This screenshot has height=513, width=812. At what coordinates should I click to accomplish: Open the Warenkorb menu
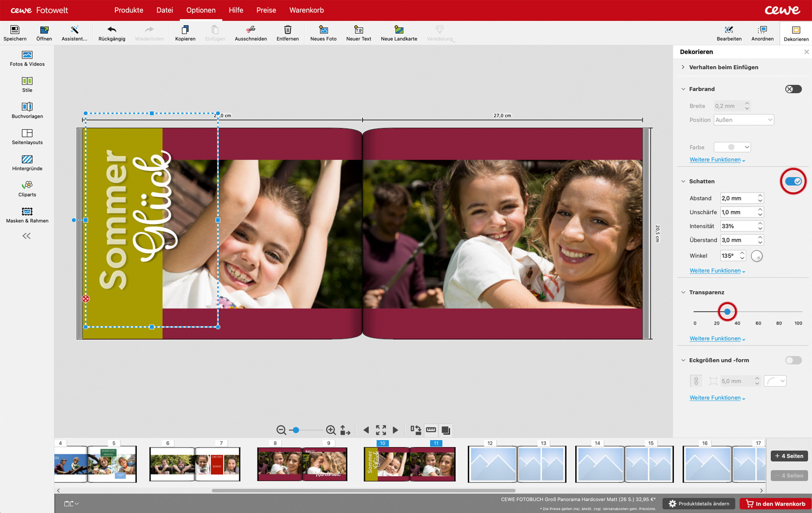click(x=307, y=10)
